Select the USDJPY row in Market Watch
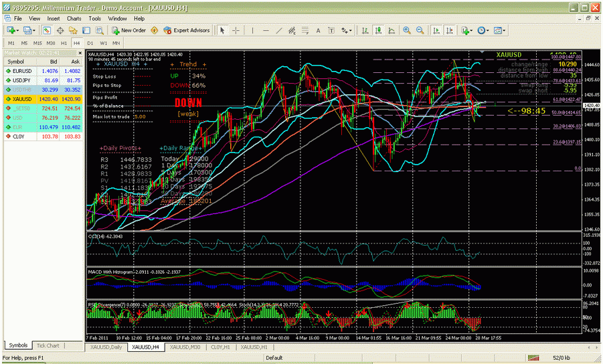603x364 pixels. (x=44, y=80)
